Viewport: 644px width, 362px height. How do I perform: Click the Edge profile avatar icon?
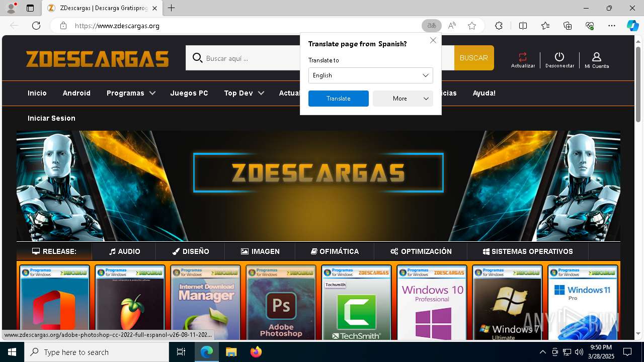(11, 8)
